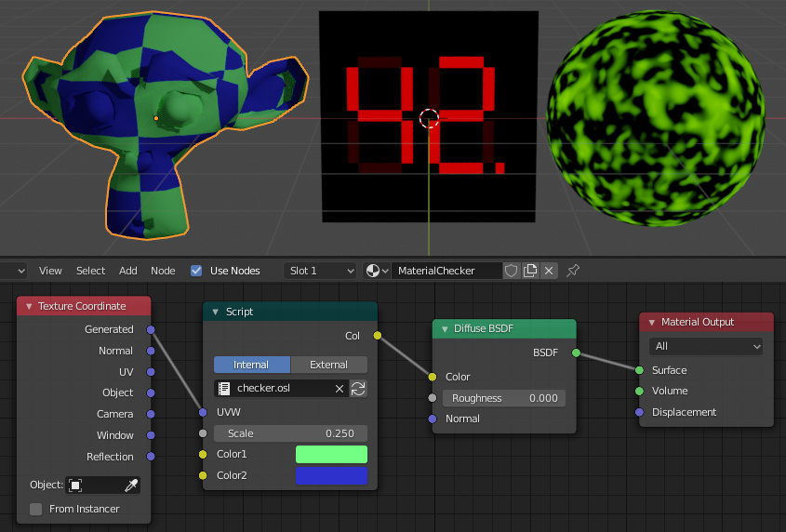Click the material sphere browse icon
Image resolution: width=786 pixels, height=532 pixels.
[377, 271]
